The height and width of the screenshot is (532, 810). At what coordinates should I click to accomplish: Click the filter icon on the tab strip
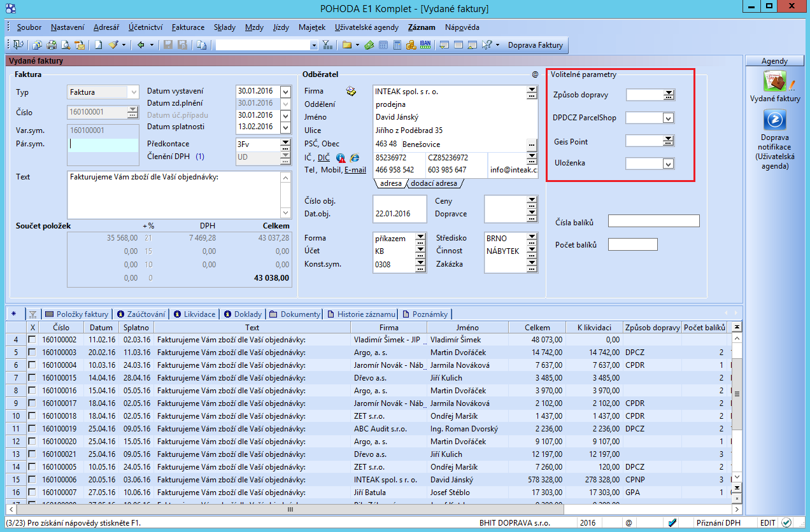(32, 314)
